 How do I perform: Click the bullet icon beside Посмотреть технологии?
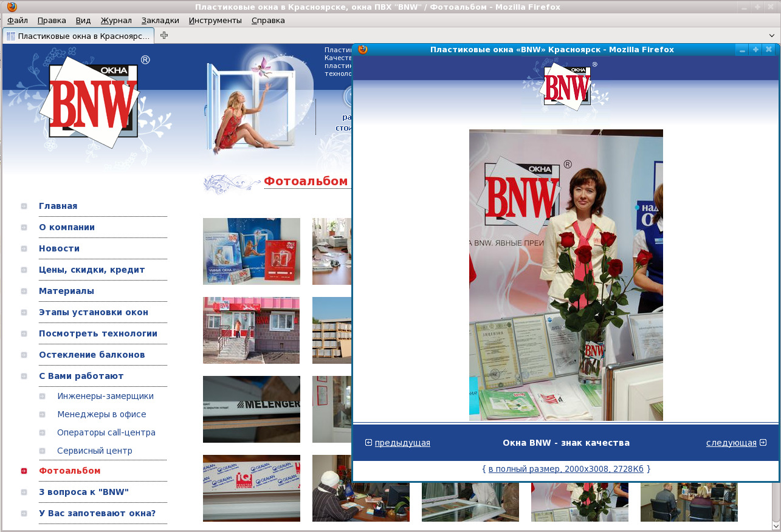pos(24,334)
